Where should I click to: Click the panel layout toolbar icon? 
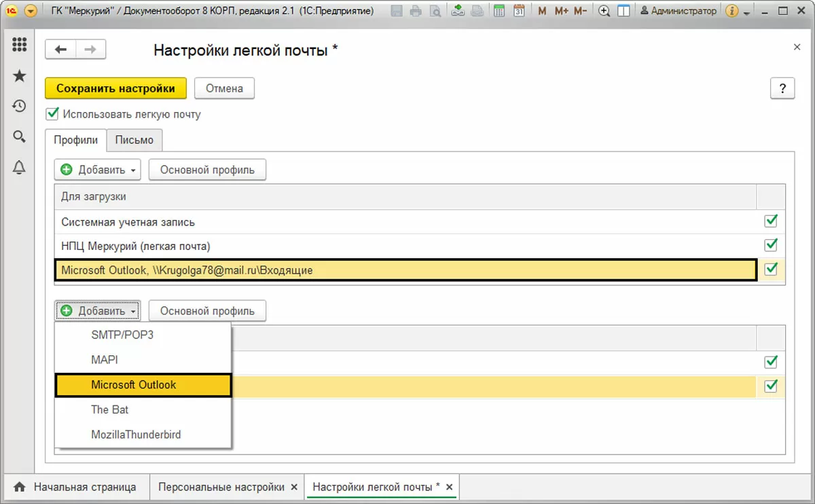tap(623, 11)
